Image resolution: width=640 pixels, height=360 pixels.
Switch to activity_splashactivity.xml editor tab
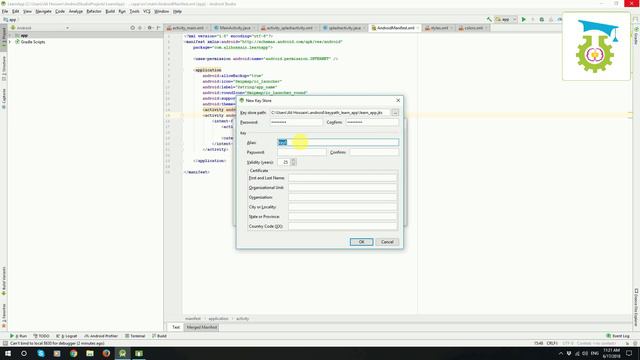point(289,28)
